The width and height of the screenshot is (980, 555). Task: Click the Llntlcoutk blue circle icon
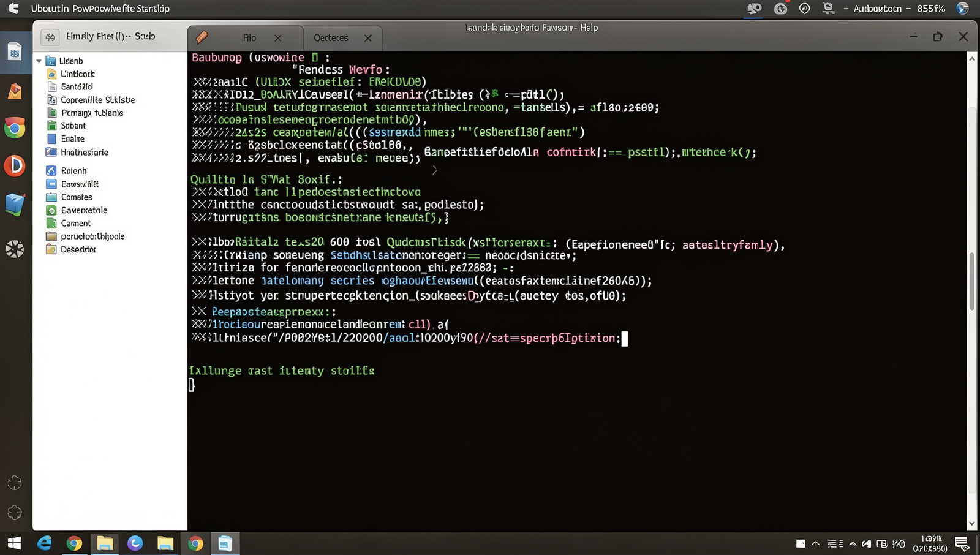click(52, 74)
